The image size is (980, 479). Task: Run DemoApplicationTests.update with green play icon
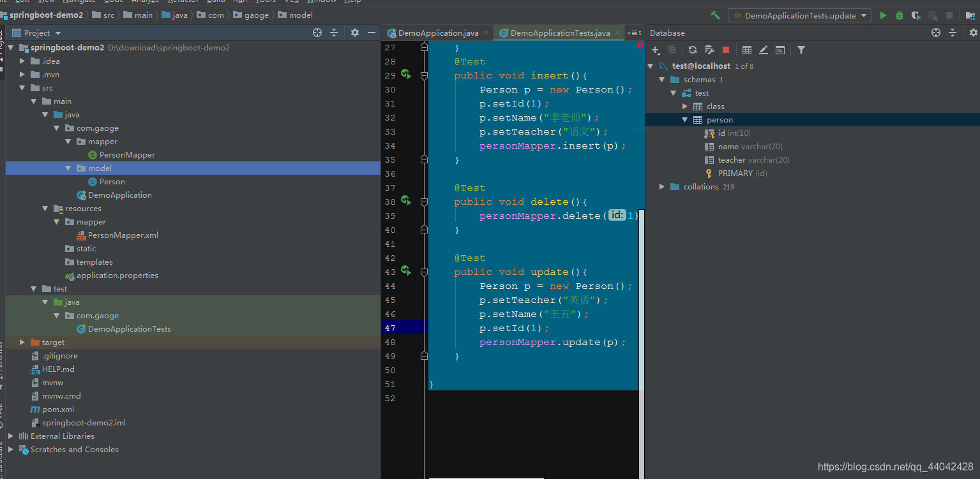[883, 15]
